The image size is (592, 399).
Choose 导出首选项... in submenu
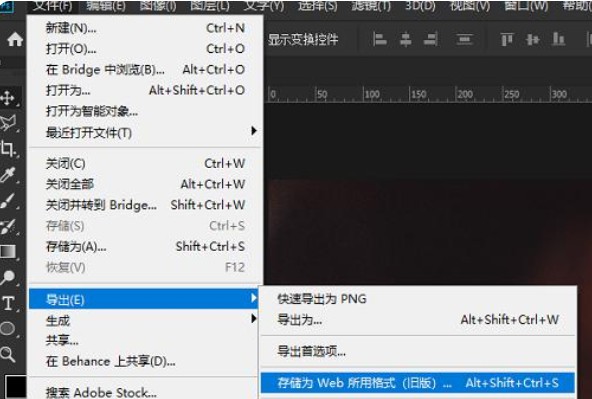coord(418,351)
